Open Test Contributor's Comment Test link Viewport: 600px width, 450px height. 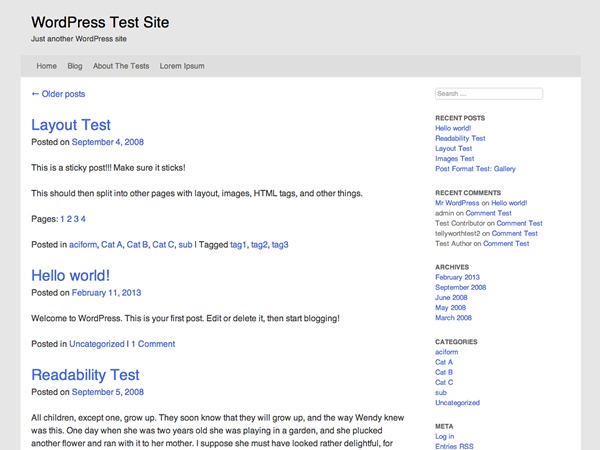pos(519,223)
